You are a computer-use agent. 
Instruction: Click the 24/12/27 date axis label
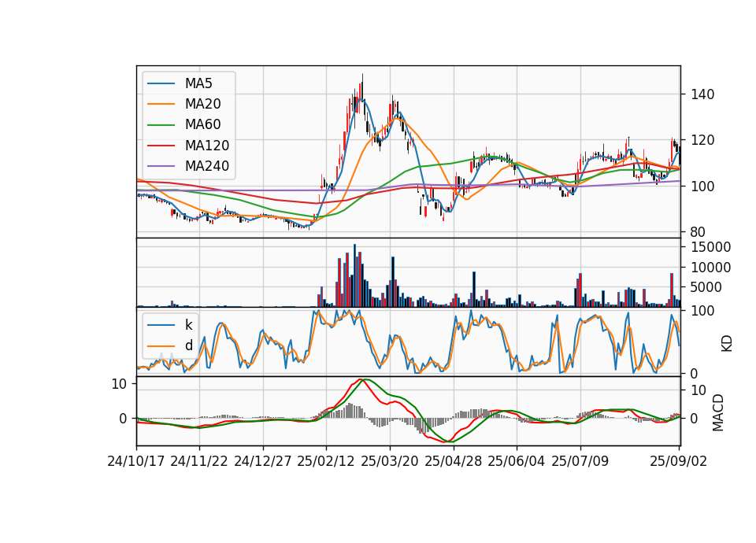263,461
